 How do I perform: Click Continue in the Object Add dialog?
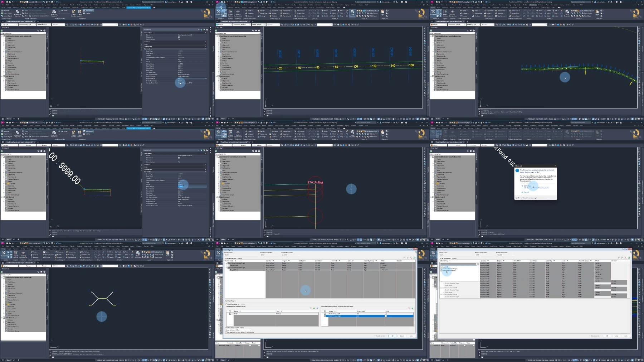click(527, 186)
